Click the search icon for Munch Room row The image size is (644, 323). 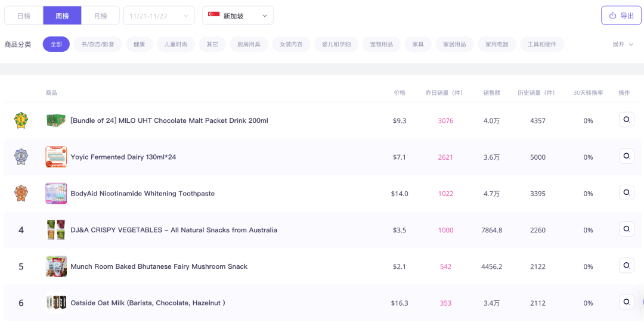(626, 266)
